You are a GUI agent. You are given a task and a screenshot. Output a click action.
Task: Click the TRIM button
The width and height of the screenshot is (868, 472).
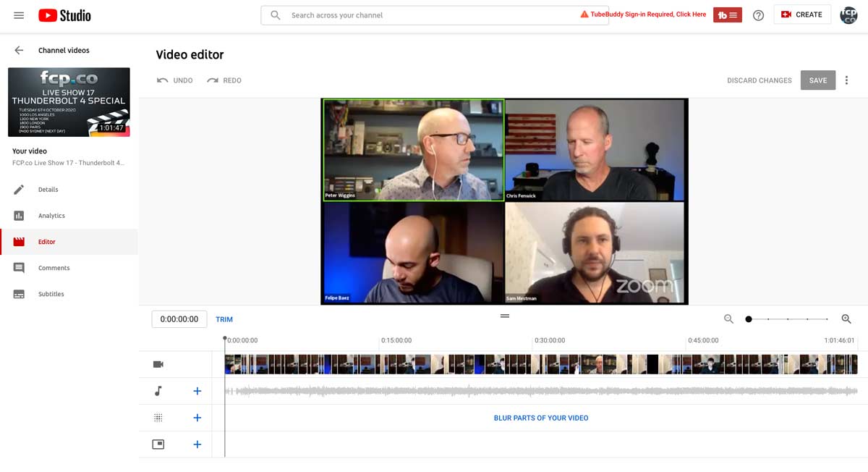point(224,319)
